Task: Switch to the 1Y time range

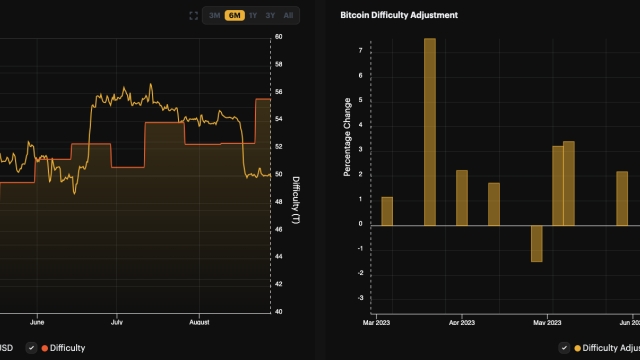Action: click(253, 16)
